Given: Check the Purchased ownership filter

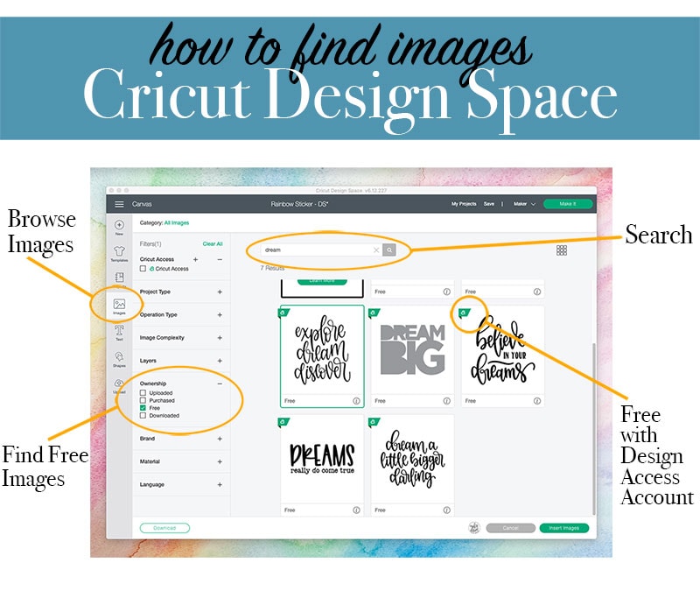Looking at the screenshot, I should (143, 400).
